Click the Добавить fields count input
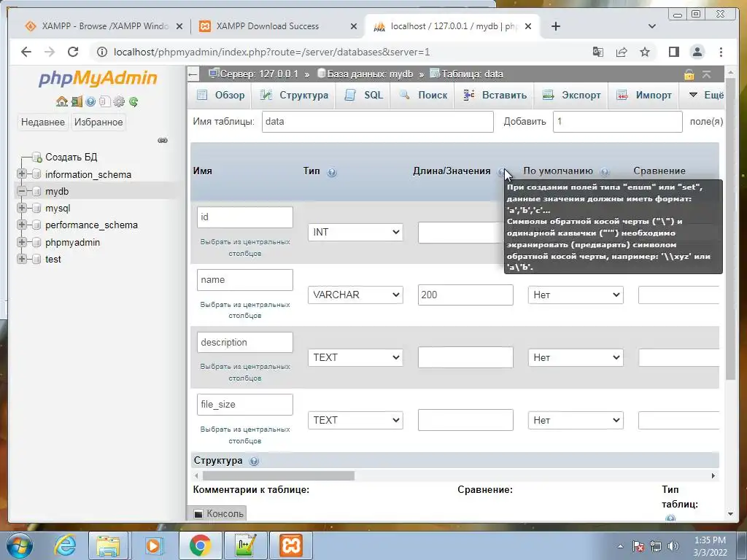 coord(617,122)
